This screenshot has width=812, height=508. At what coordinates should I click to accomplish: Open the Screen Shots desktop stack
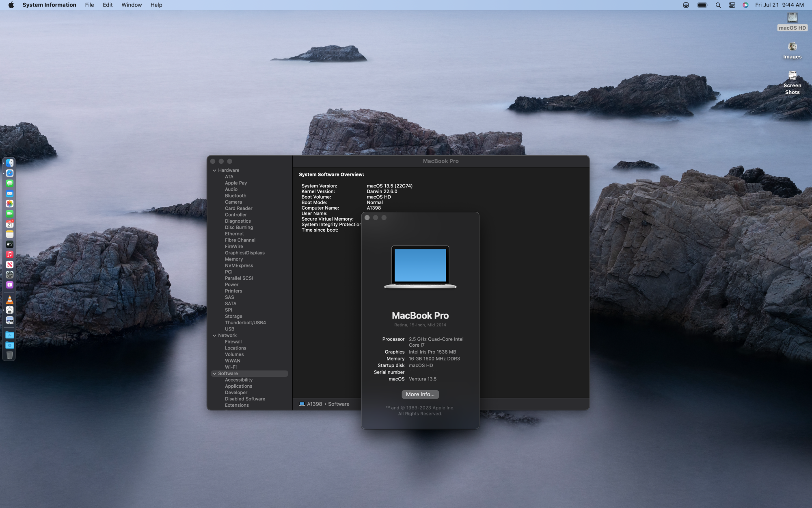click(792, 76)
